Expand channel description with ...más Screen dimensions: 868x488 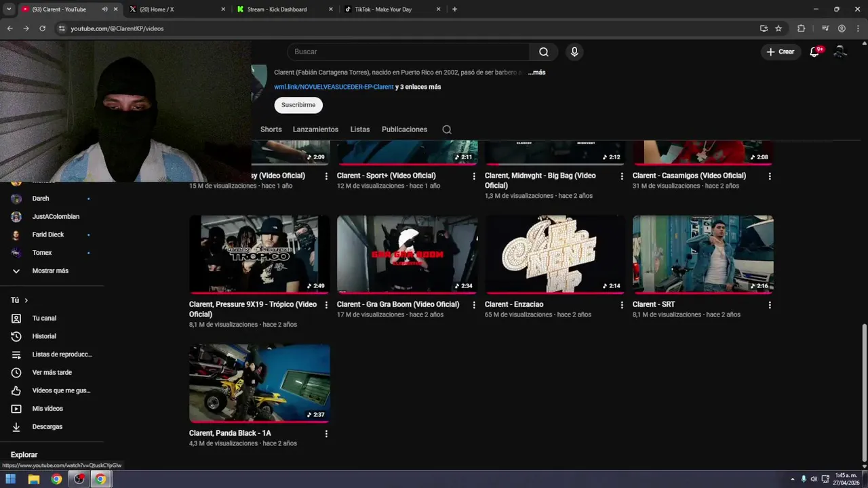(536, 73)
